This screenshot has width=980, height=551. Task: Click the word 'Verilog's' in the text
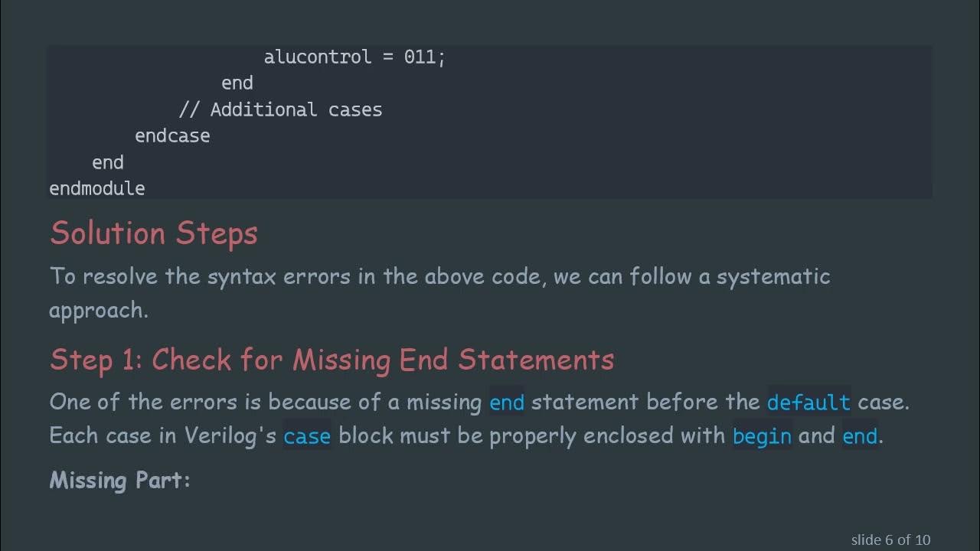(230, 436)
